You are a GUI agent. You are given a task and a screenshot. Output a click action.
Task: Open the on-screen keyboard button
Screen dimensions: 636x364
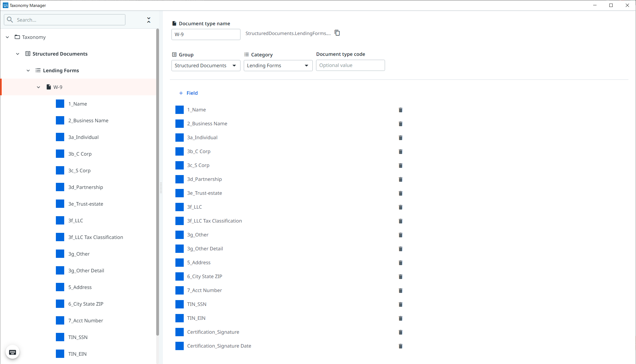[x=13, y=352]
